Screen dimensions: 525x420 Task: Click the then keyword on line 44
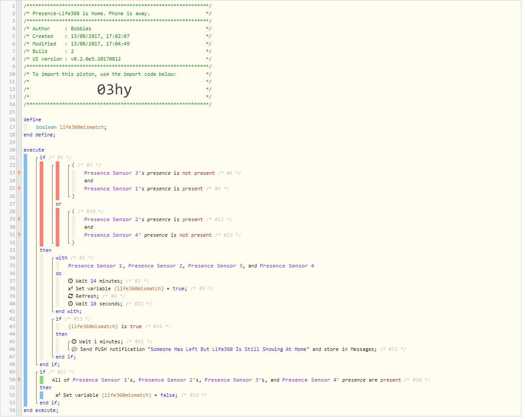(x=62, y=334)
